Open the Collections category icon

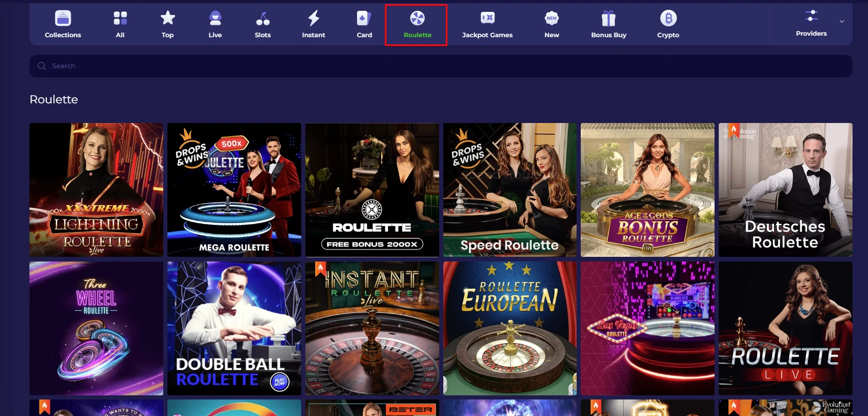(x=63, y=18)
